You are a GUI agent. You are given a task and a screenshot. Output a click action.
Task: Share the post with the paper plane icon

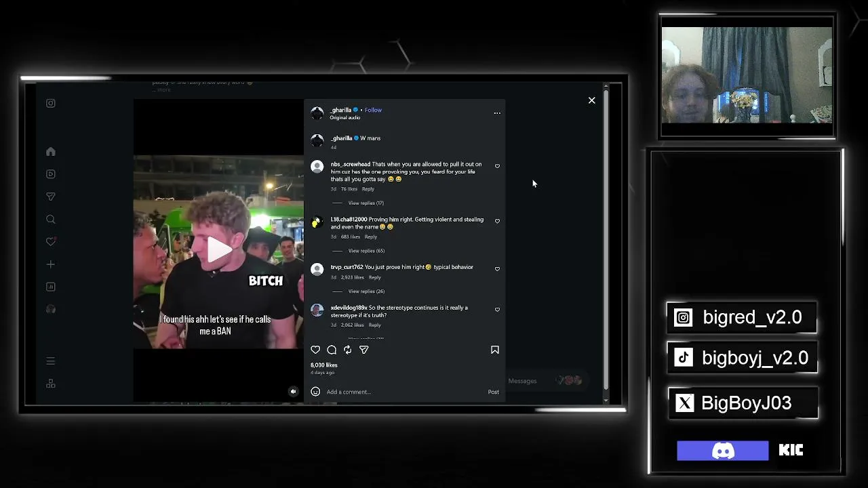tap(364, 350)
